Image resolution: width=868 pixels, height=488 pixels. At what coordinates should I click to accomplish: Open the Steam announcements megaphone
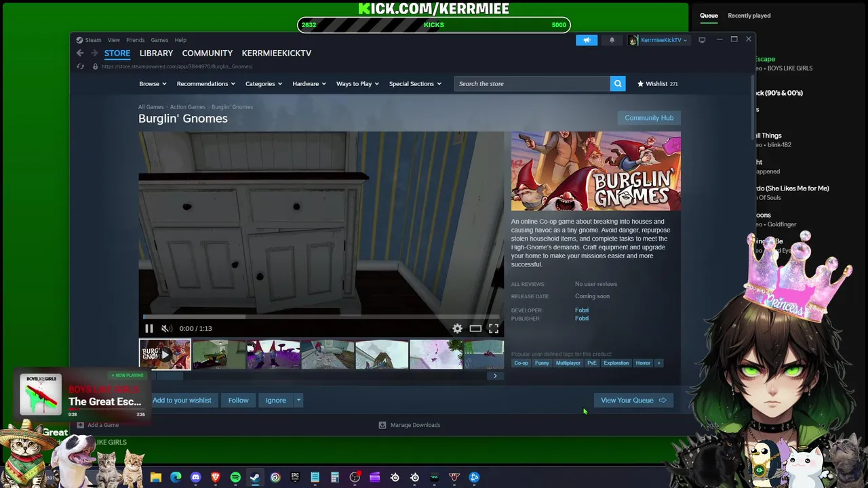(587, 40)
